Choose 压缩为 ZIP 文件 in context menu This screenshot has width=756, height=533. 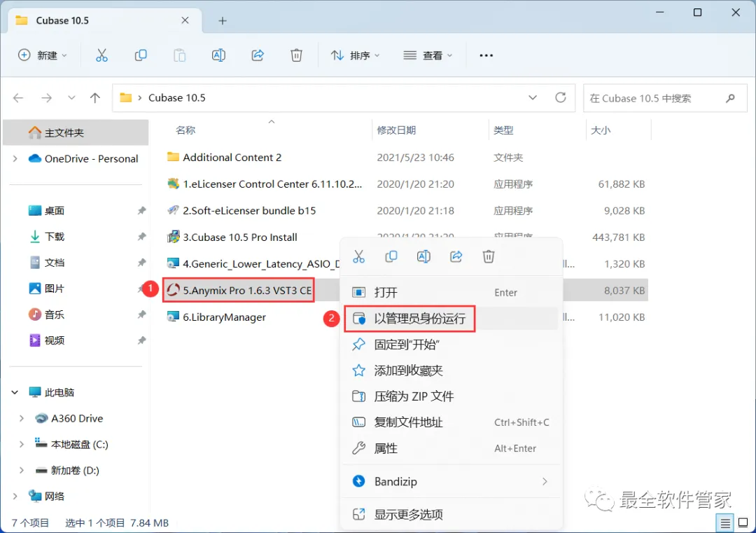pyautogui.click(x=451, y=396)
